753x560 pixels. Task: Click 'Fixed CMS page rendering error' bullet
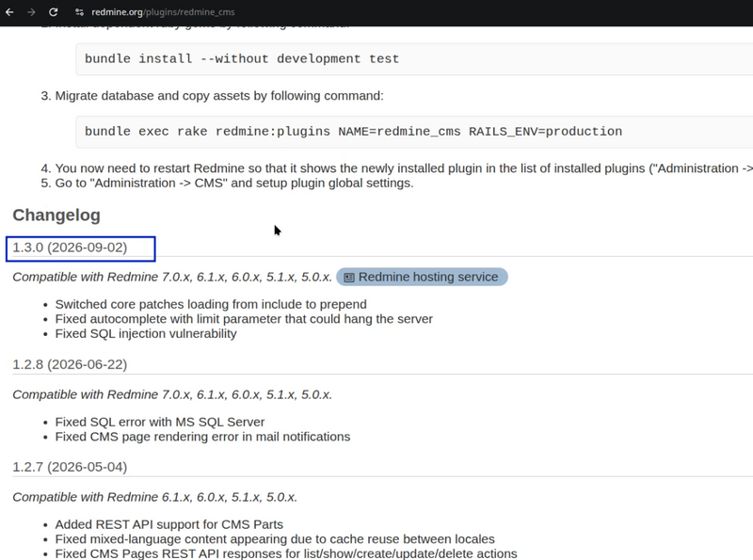[x=202, y=436]
